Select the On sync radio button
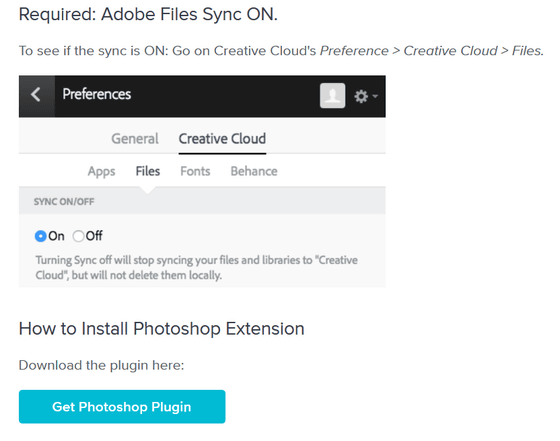The height and width of the screenshot is (441, 560). 41,236
